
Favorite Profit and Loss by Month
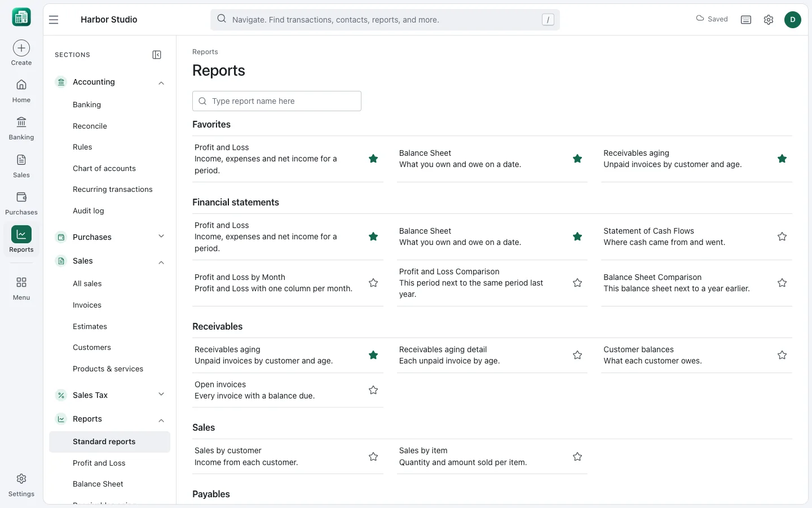click(373, 283)
